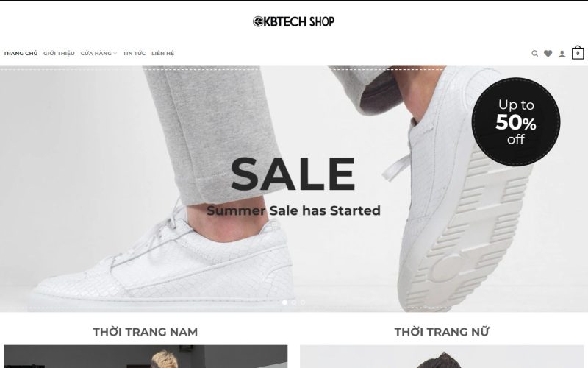Open the search magnifier icon

(x=535, y=54)
